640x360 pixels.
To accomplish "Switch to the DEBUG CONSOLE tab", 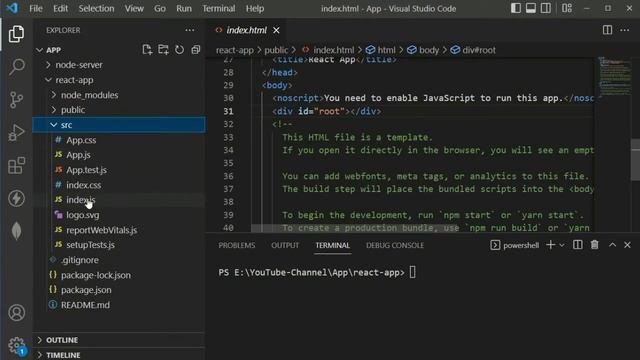I will [x=395, y=245].
